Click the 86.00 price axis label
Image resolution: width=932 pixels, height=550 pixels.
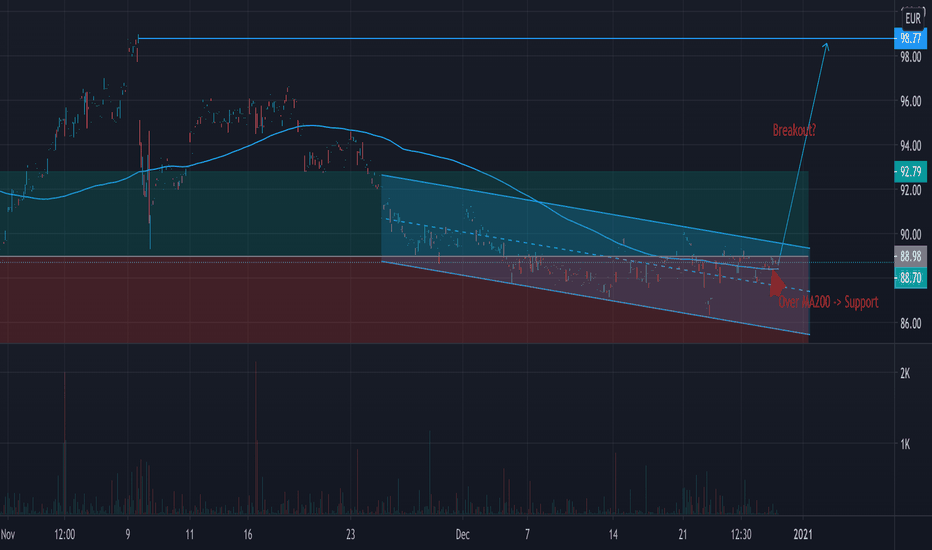[x=911, y=323]
